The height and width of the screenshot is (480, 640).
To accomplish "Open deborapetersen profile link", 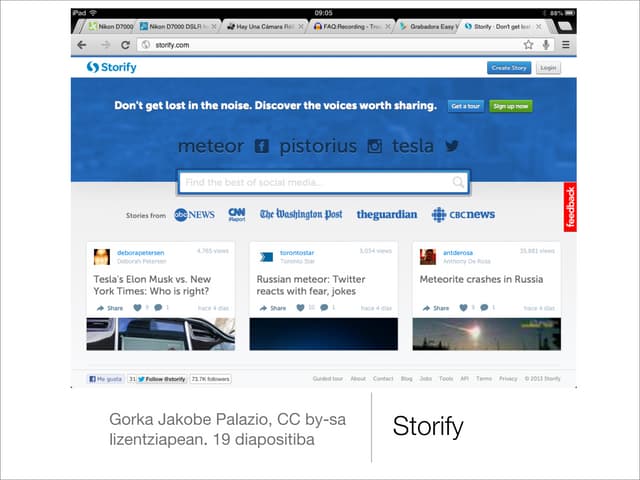I will point(140,253).
